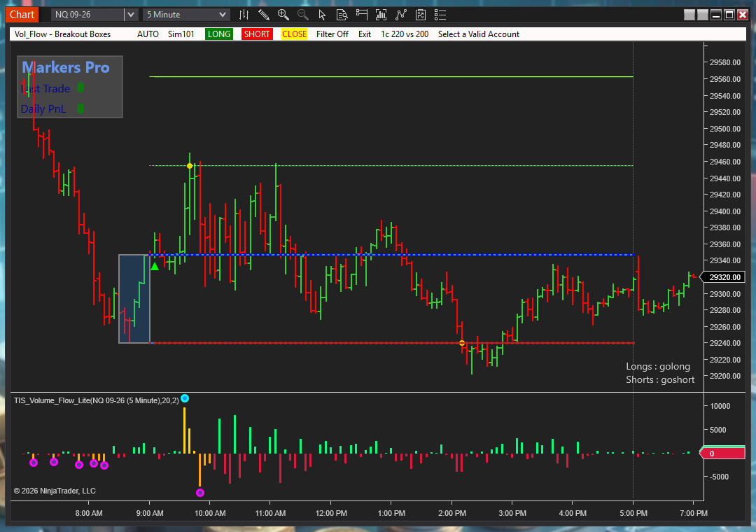
Task: Maximize the chart window
Action: point(729,15)
